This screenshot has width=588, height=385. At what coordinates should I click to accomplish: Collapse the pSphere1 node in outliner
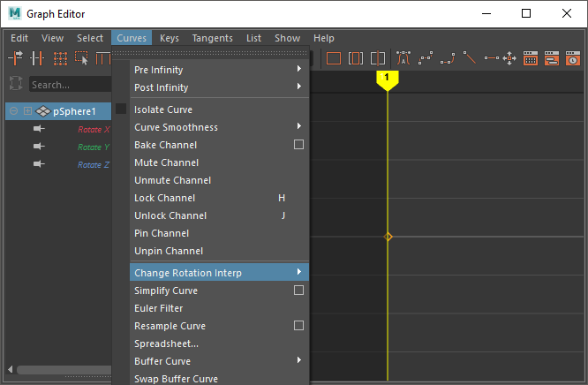pos(28,111)
